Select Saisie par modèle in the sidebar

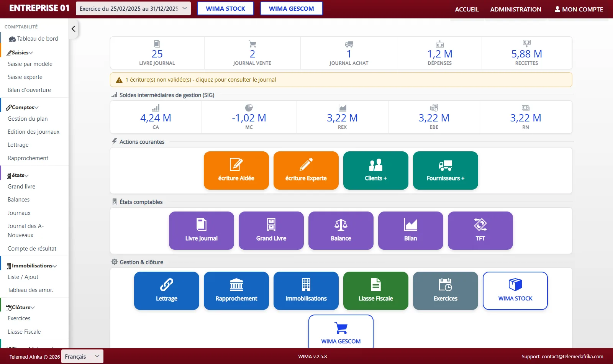30,64
